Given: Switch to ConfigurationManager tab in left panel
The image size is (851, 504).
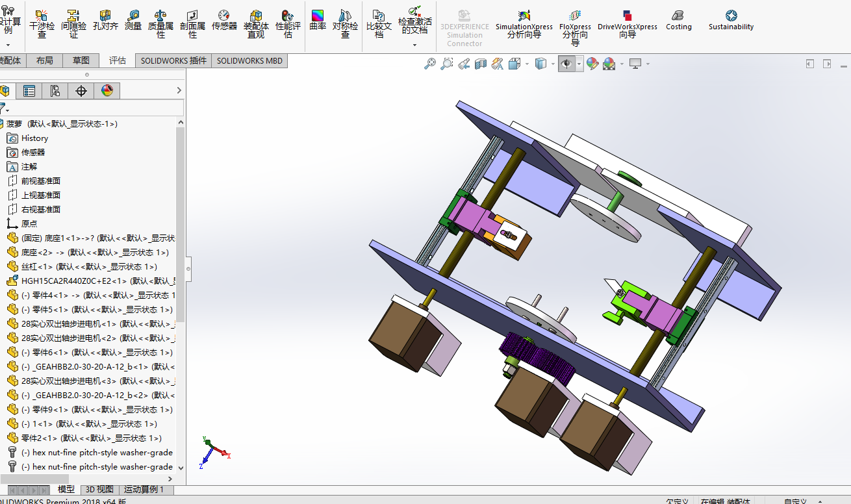Looking at the screenshot, I should point(55,91).
